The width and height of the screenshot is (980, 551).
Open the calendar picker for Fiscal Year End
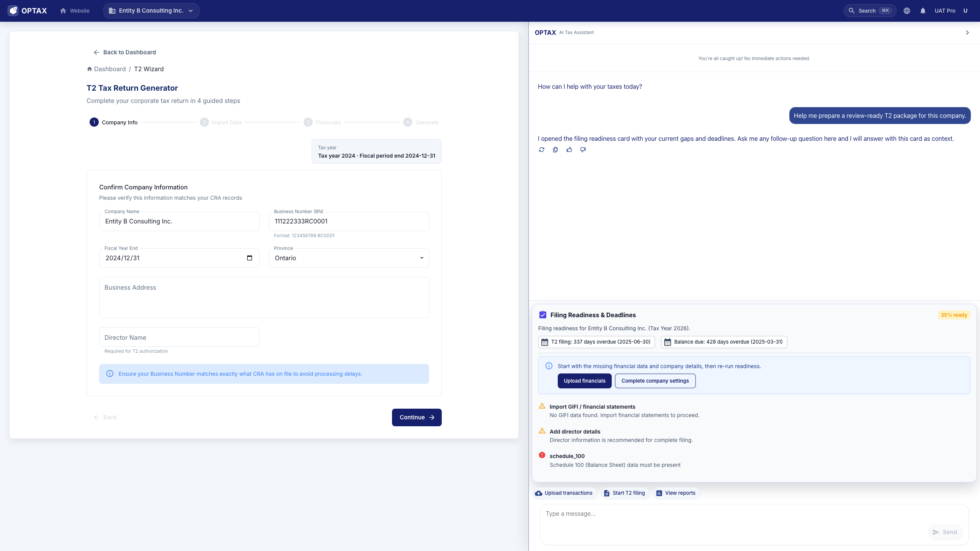click(x=250, y=258)
